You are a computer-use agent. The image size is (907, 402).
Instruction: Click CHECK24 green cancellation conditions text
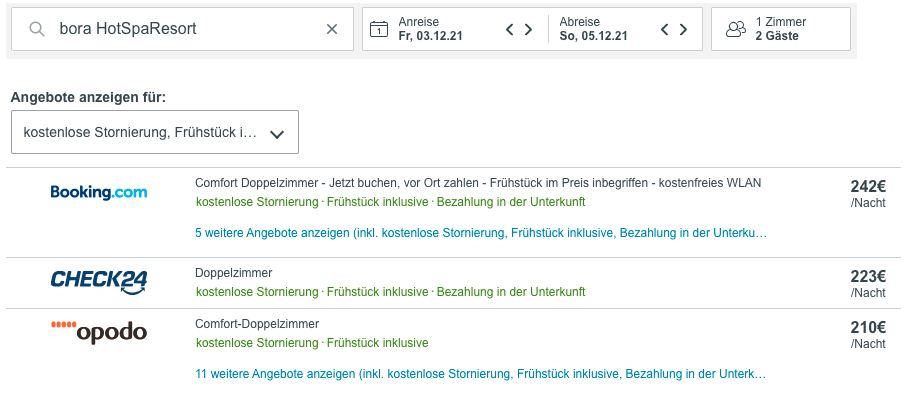click(x=390, y=292)
